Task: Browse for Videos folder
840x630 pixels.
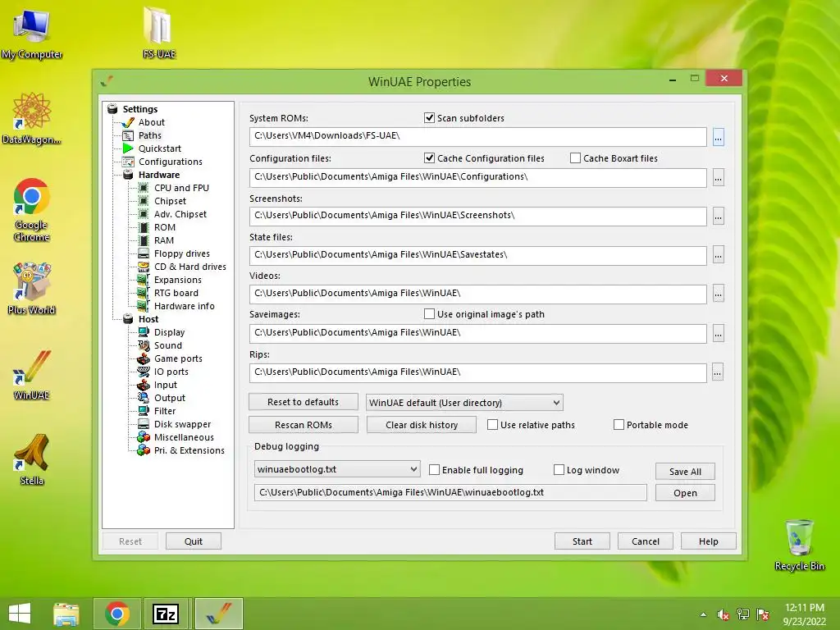Action: click(719, 294)
